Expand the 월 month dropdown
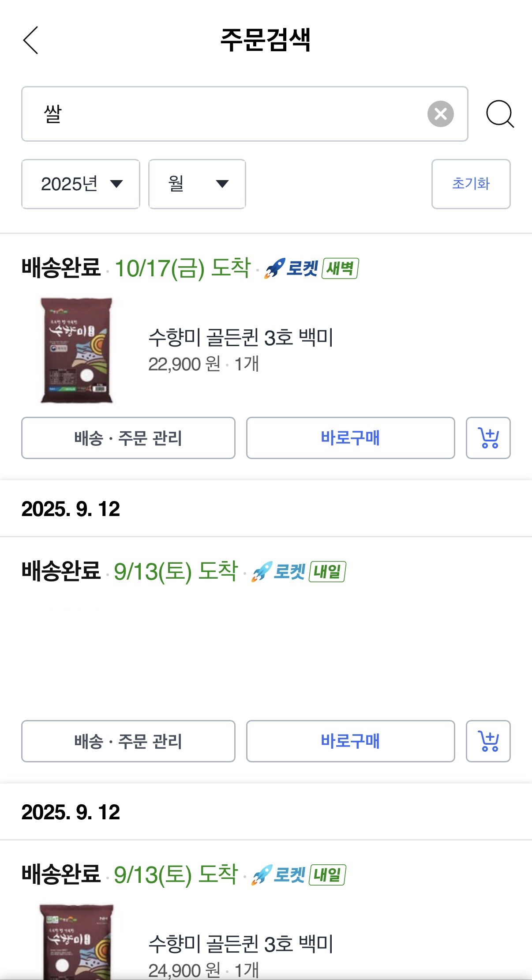Image resolution: width=532 pixels, height=980 pixels. (197, 184)
